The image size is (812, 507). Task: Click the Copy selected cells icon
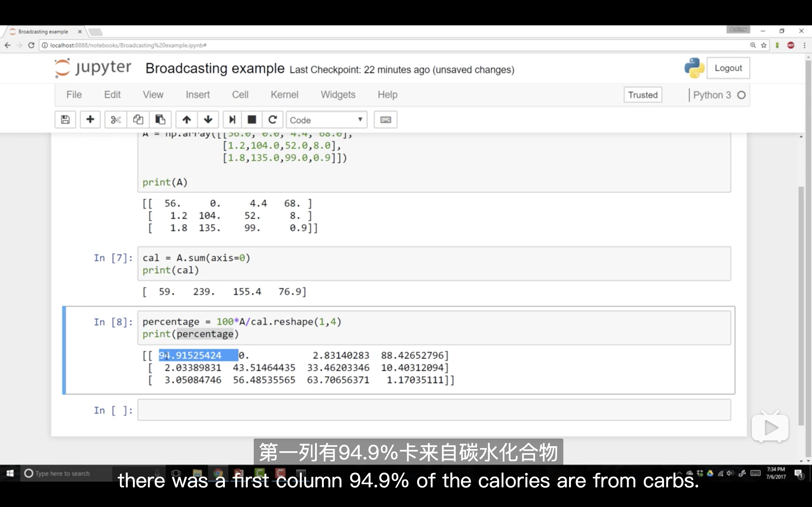click(x=137, y=119)
